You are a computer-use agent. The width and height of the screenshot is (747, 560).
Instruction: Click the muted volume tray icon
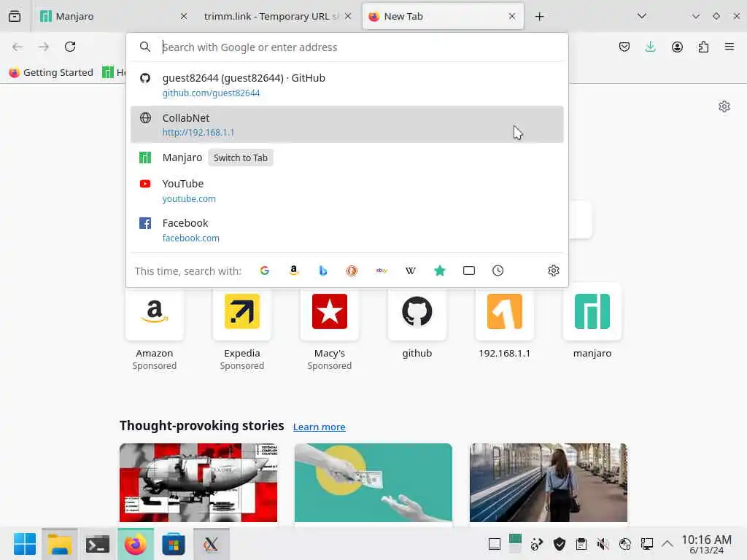point(603,544)
